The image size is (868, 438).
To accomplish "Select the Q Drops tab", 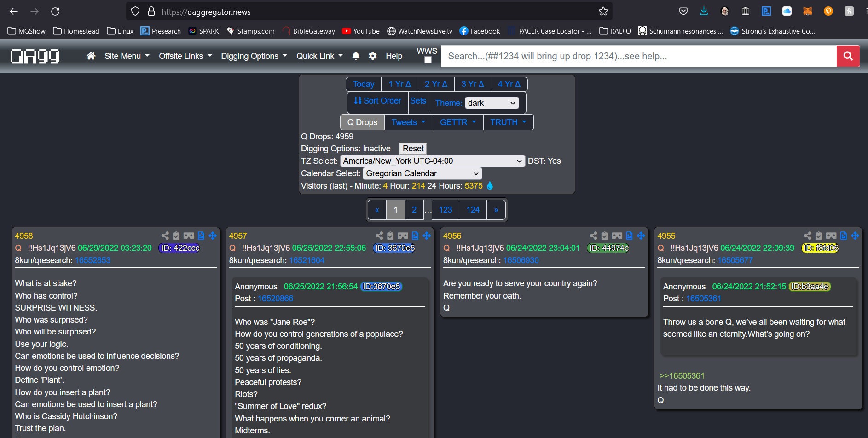I will (363, 122).
